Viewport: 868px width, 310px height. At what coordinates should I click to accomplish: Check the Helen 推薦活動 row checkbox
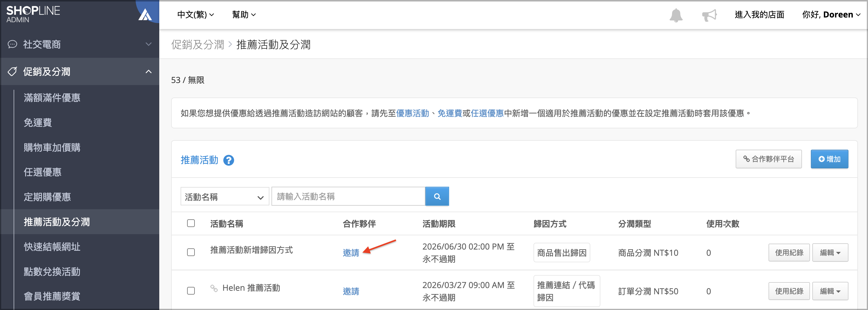click(x=191, y=291)
